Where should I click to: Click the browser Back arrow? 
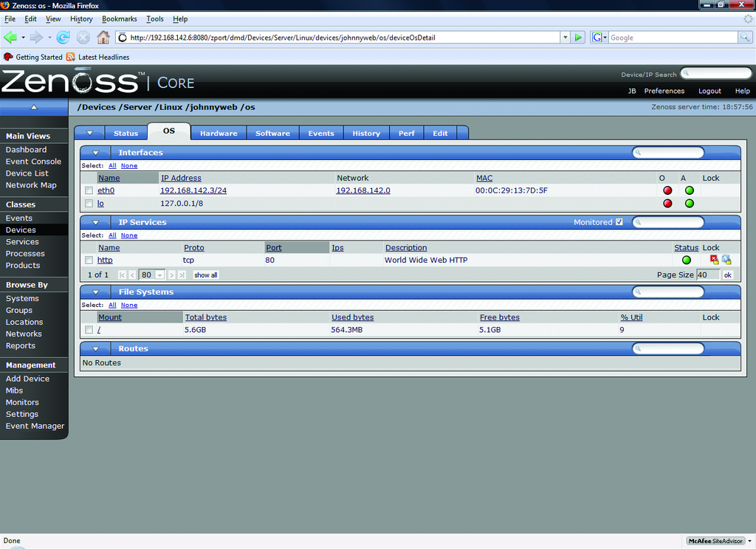(10, 37)
